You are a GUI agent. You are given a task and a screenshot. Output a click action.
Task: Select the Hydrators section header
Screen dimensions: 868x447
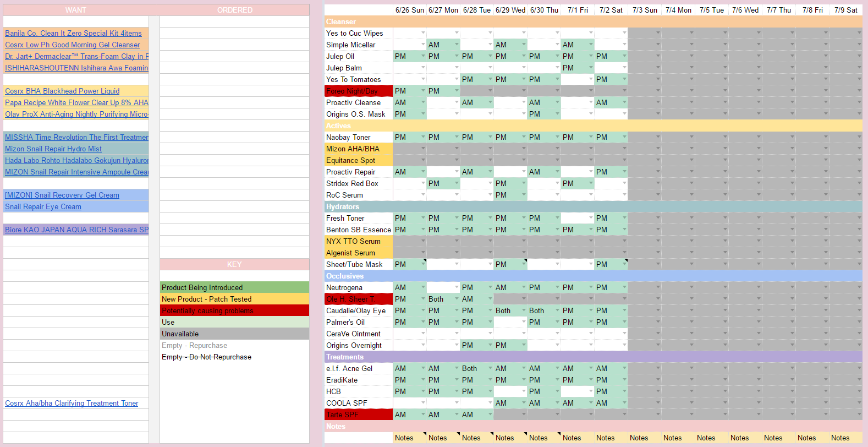coord(594,206)
